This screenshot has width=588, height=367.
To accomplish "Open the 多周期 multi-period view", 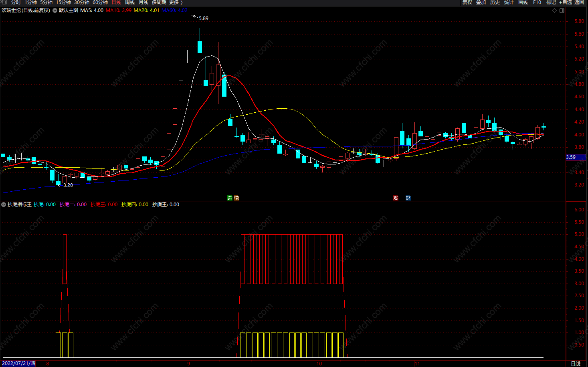I will tap(159, 2).
